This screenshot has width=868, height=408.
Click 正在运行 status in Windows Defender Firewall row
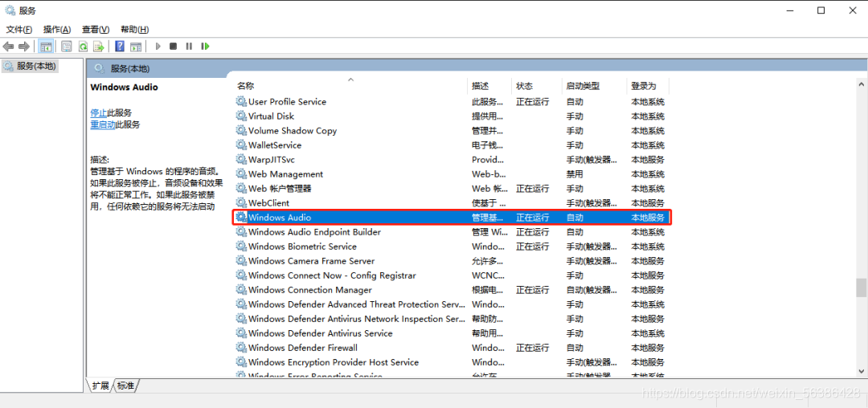pos(533,348)
